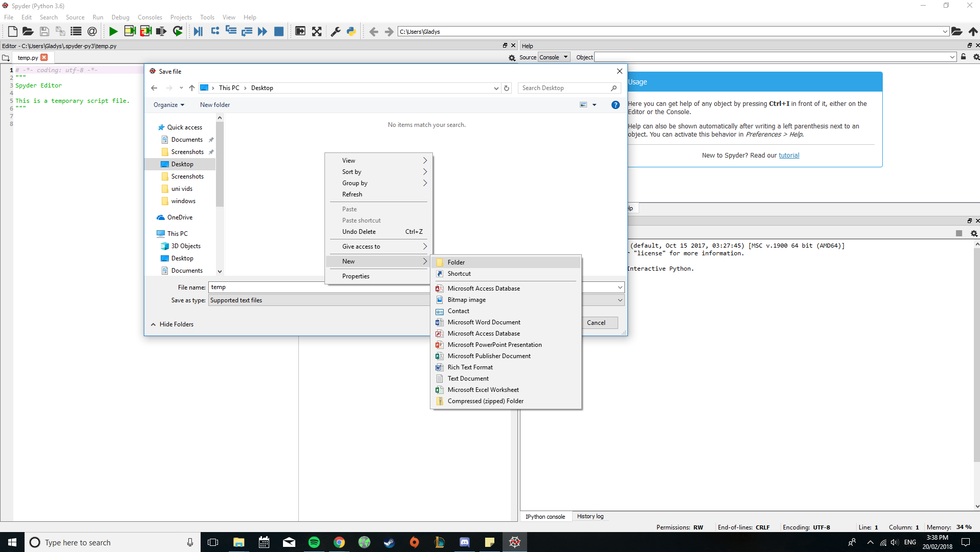Open Spotify from the Windows taskbar
The height and width of the screenshot is (552, 980).
[314, 542]
